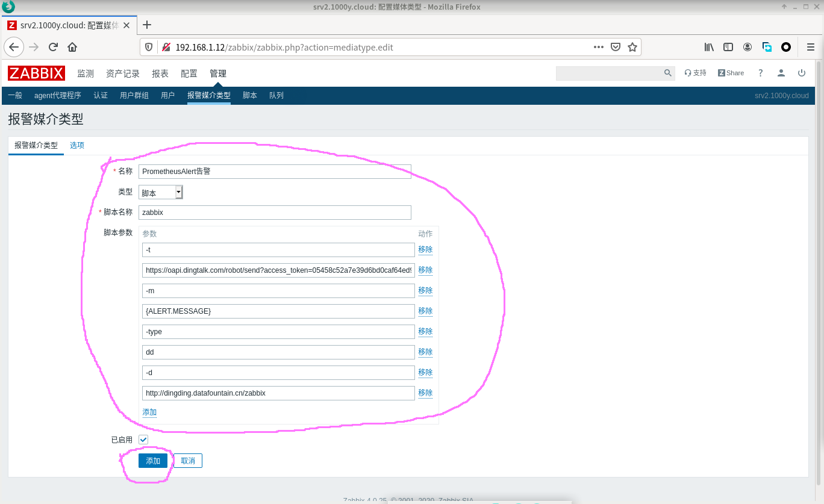Open the user profile icon
824x504 pixels.
click(x=781, y=73)
